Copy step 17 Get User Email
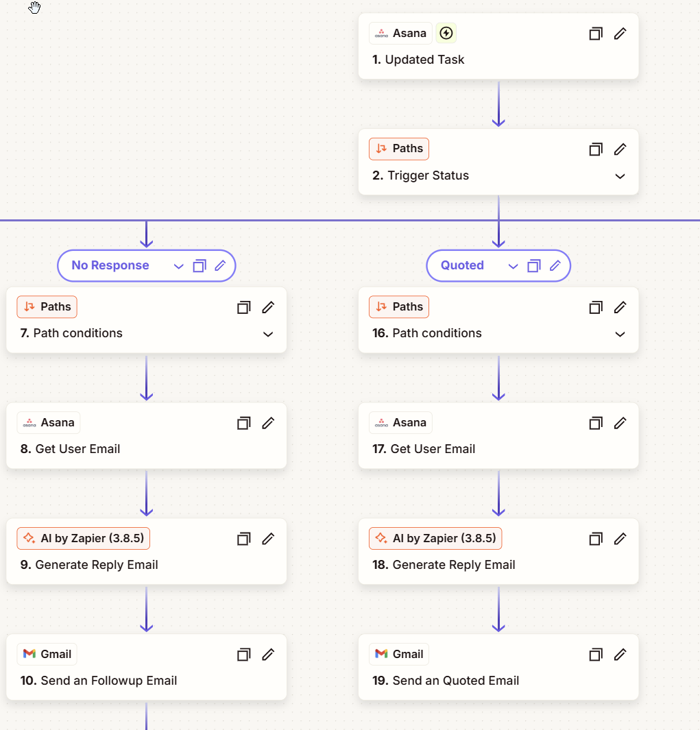This screenshot has width=700, height=730. (x=596, y=423)
